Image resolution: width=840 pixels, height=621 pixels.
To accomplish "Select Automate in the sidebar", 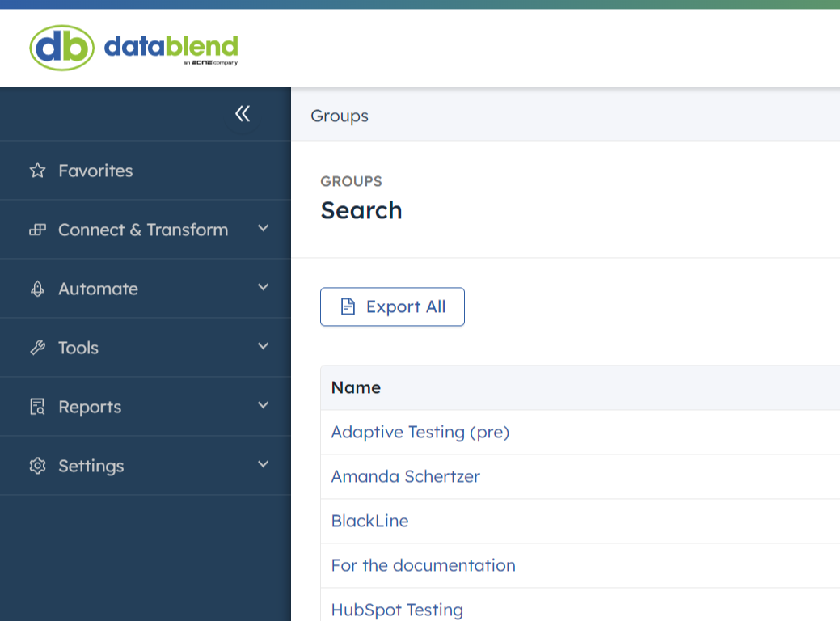I will tap(146, 289).
